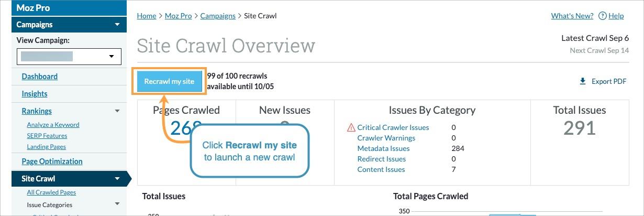Toggle the Issue Categories expander arrow
Screen dimensions: 644x216
pos(117,205)
